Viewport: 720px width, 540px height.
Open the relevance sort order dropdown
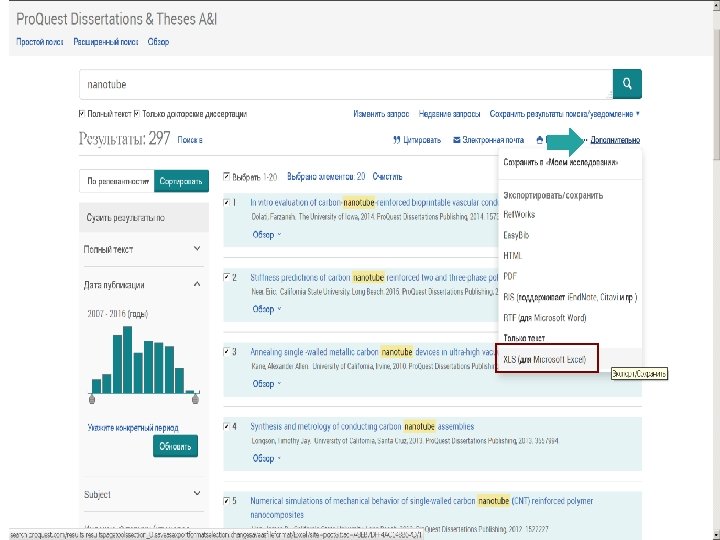click(x=118, y=181)
